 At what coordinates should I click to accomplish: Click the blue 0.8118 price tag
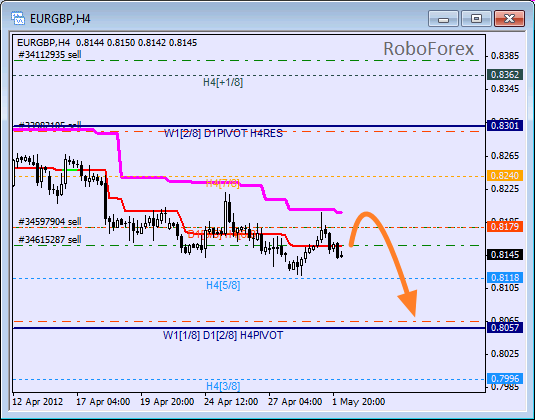coord(505,278)
